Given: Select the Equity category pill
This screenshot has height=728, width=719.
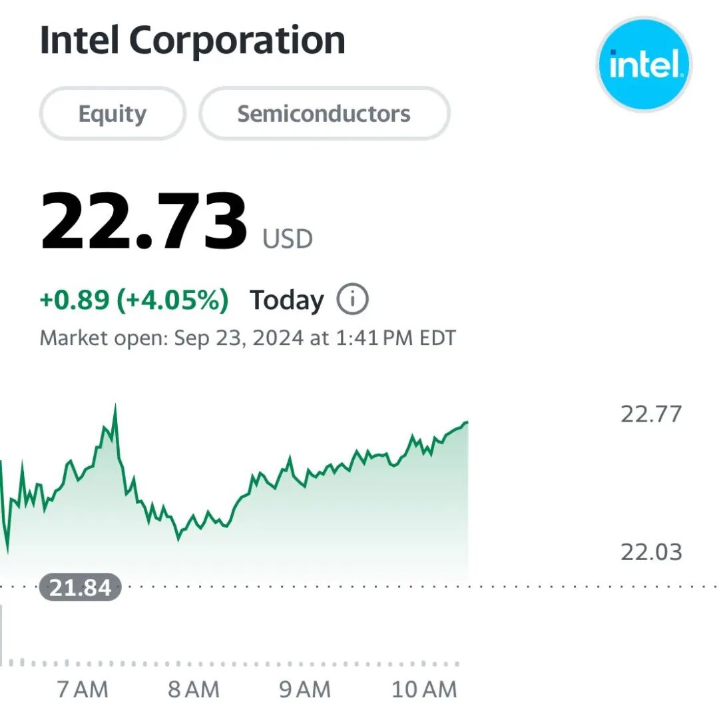Looking at the screenshot, I should pyautogui.click(x=112, y=114).
